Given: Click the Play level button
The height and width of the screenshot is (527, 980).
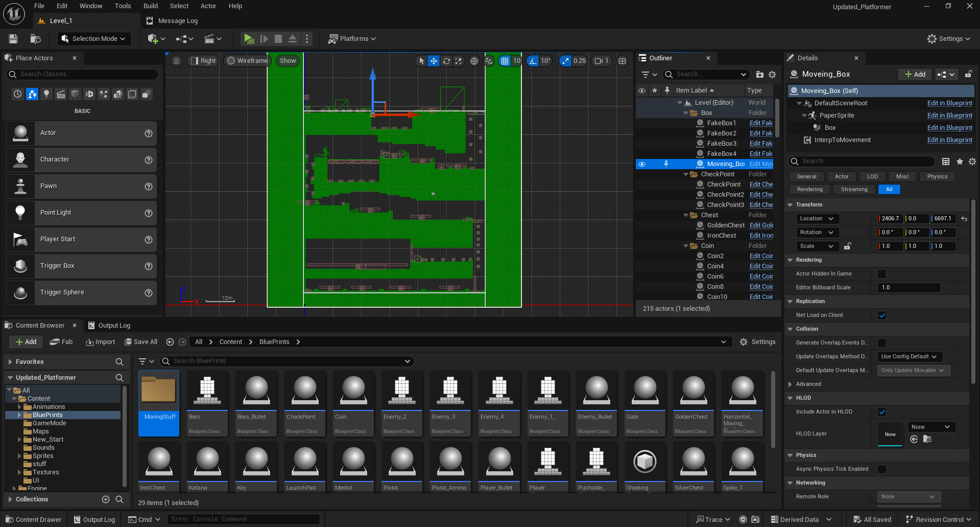Looking at the screenshot, I should (x=249, y=39).
